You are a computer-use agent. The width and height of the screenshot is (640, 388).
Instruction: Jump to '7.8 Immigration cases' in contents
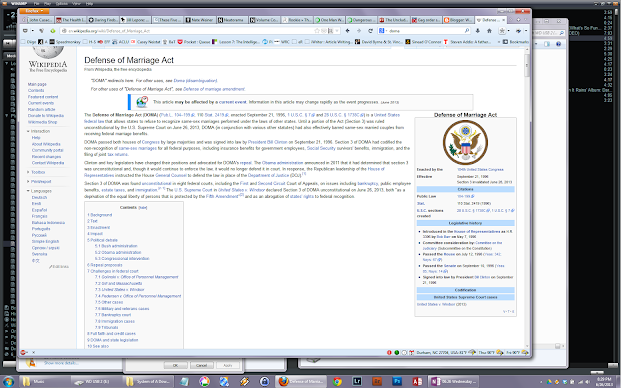(x=115, y=321)
